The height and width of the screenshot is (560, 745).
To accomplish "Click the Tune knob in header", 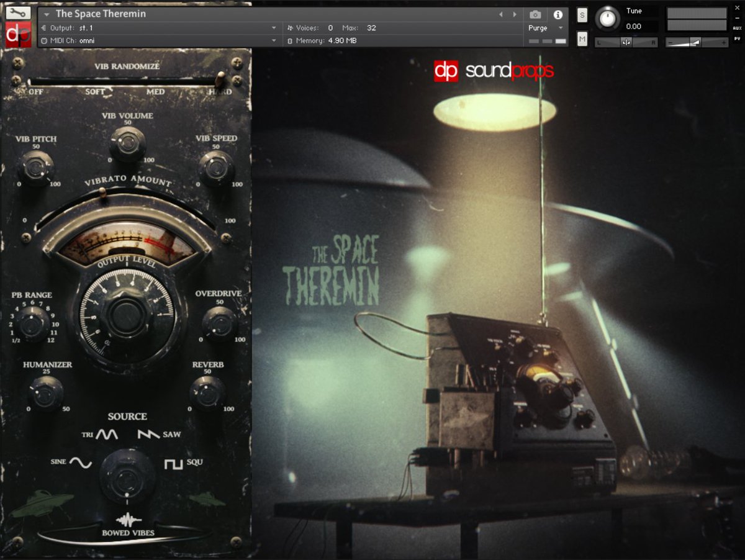I will pos(607,19).
